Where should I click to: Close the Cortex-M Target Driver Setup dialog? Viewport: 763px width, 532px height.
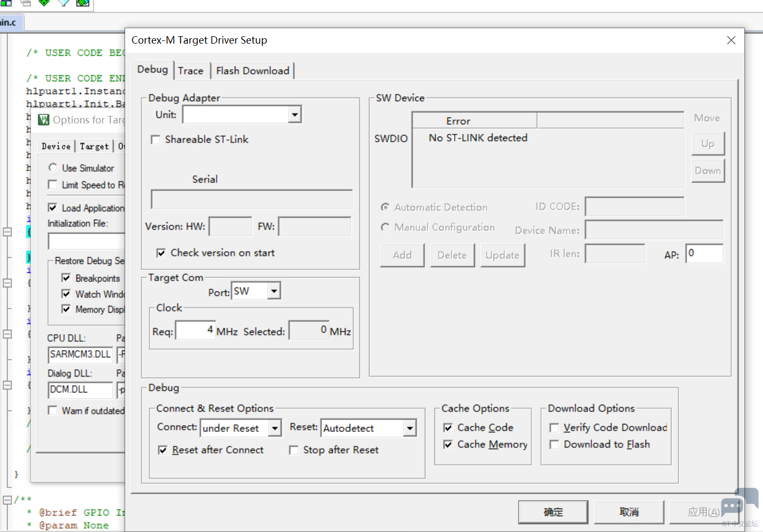pyautogui.click(x=731, y=40)
